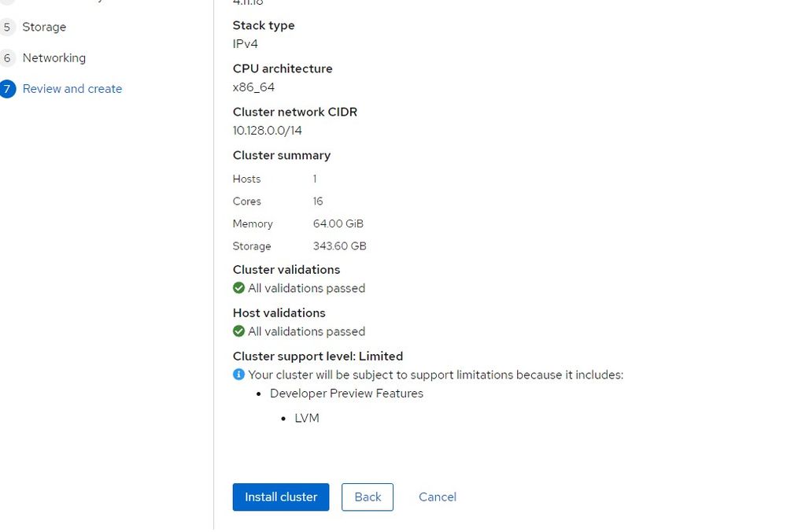Click the Memory value 64.00 GiB

pyautogui.click(x=338, y=224)
